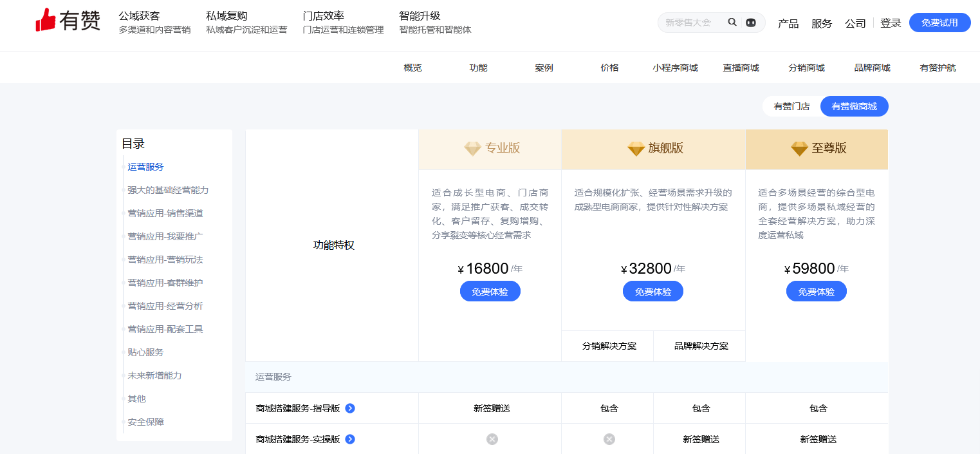This screenshot has height=454, width=980.
Task: Click the diamond icon beside 专业版
Action: pyautogui.click(x=472, y=149)
